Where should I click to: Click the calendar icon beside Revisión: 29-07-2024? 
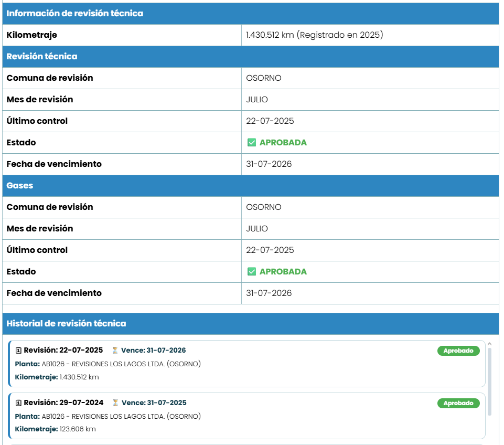[x=18, y=403]
